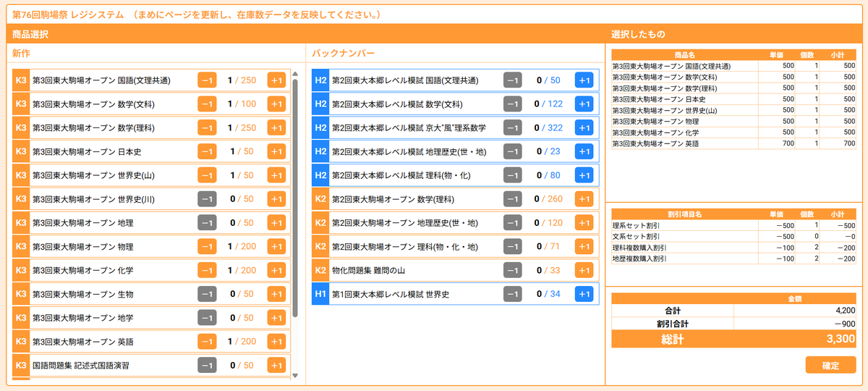Click the H2 badge of 京大"風"理系数学
The image size is (868, 391).
pos(320,128)
